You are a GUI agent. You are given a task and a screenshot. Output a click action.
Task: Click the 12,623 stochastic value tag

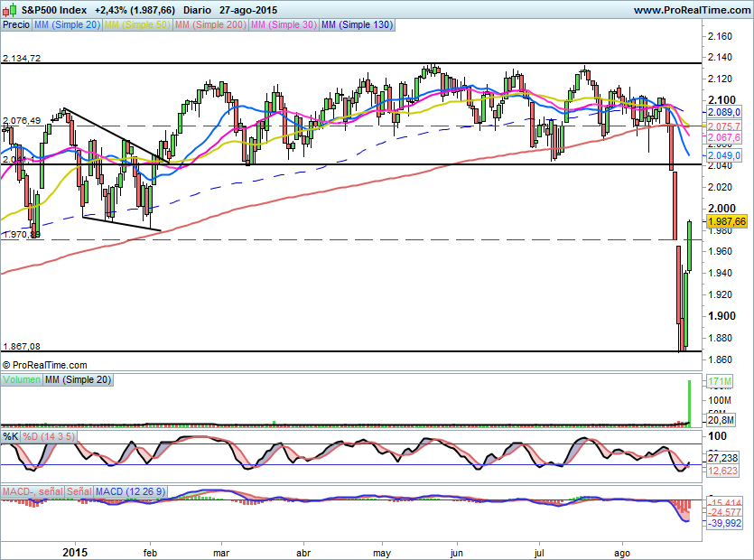click(722, 471)
